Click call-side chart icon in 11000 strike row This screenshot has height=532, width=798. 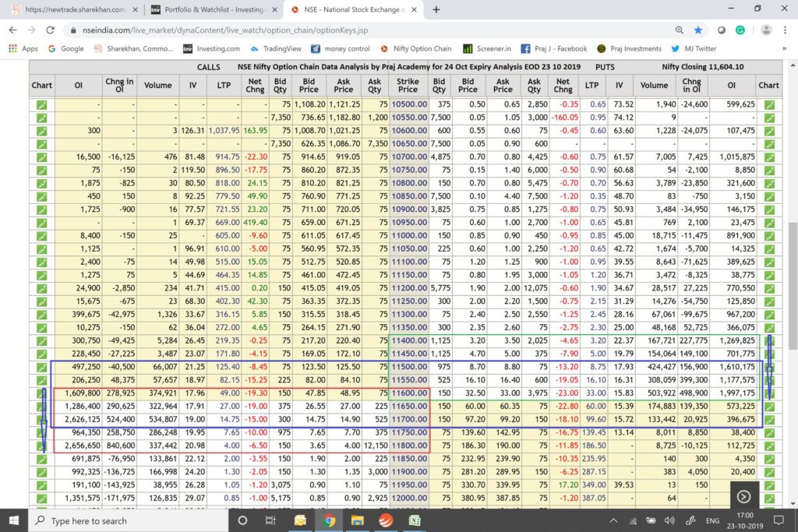click(x=41, y=235)
